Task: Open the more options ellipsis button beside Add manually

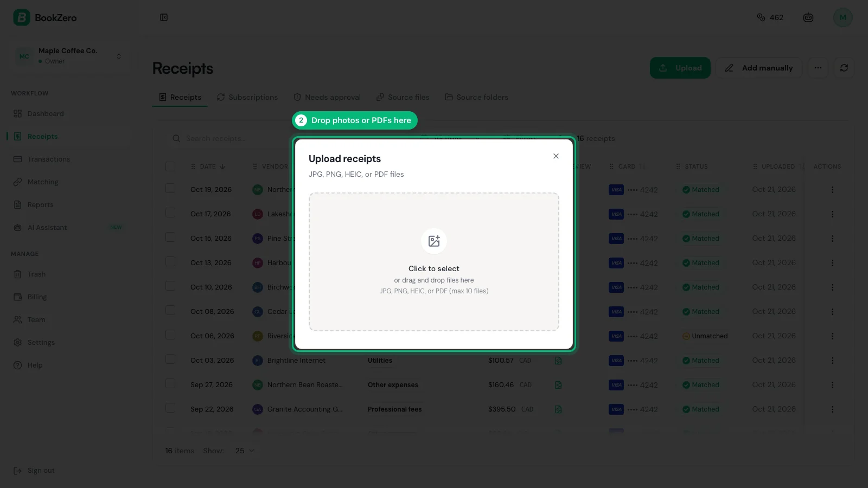Action: pos(818,68)
